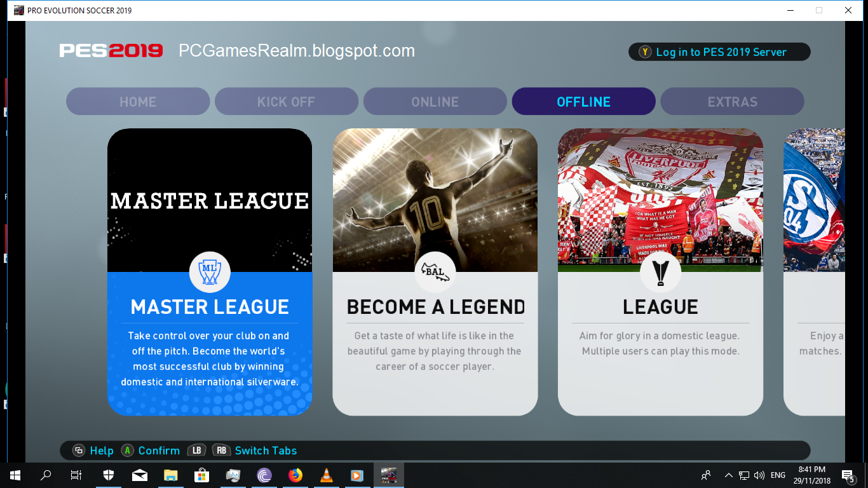Click the LB shoulder button icon

point(197,451)
